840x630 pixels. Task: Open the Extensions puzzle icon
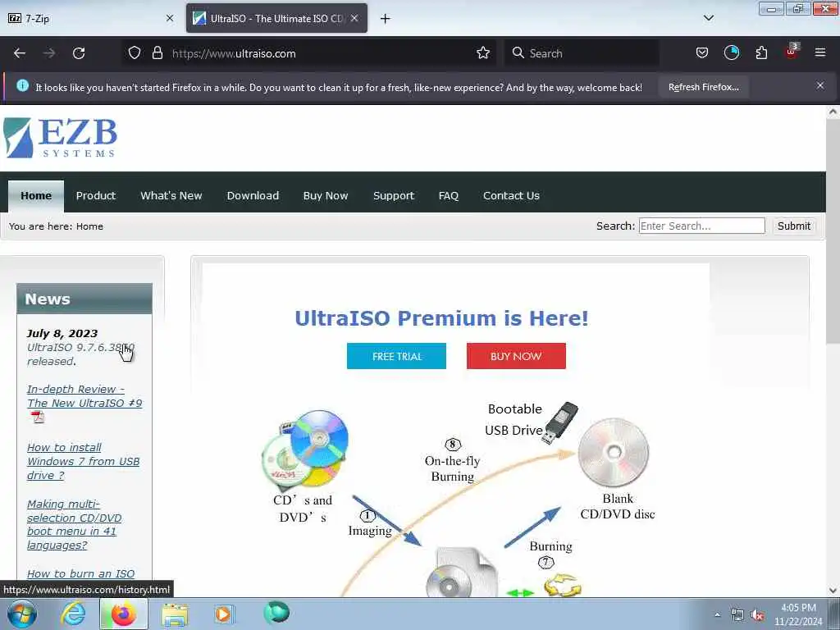coord(761,53)
